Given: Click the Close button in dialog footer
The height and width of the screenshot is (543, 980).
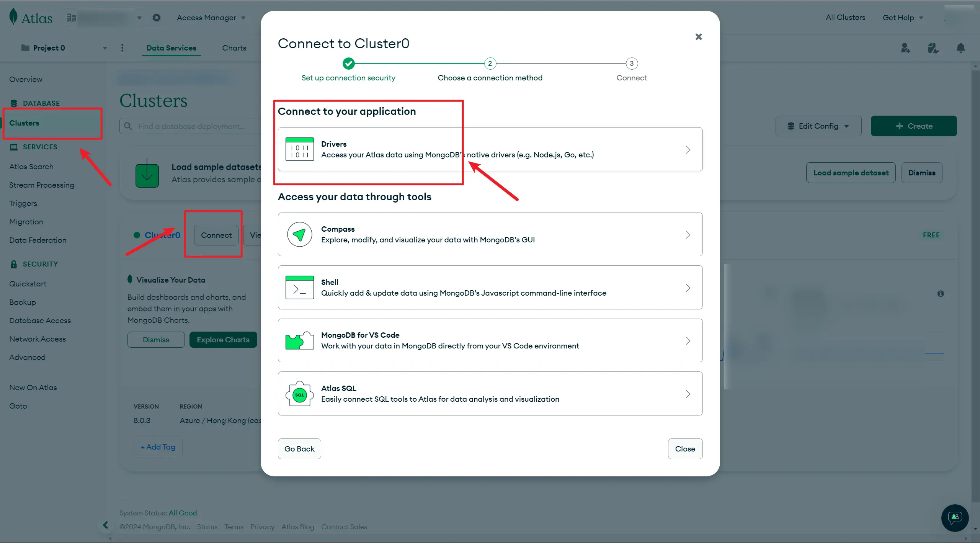Looking at the screenshot, I should (x=685, y=449).
